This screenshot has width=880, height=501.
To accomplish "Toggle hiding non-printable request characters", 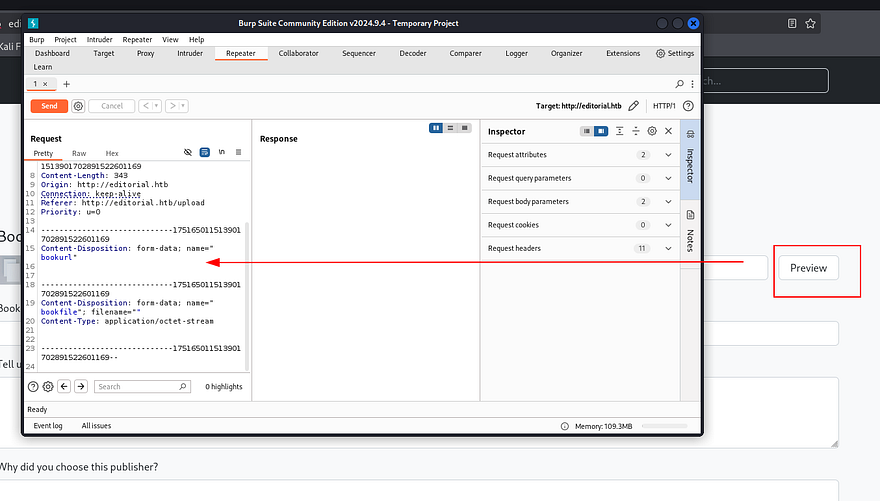I will 188,152.
